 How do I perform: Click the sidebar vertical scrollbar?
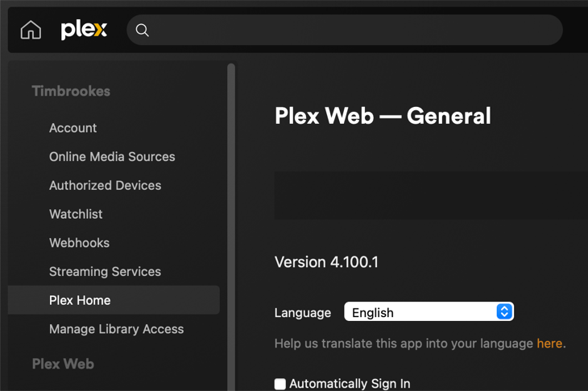231,227
